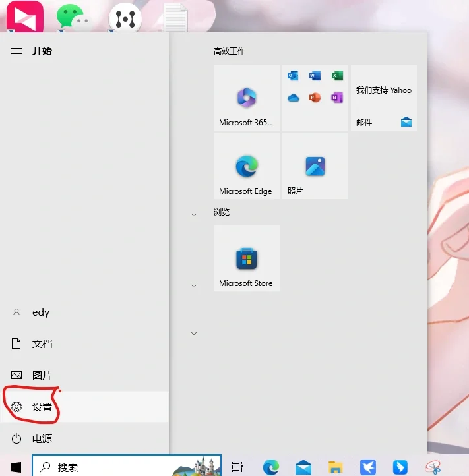Launch PowerPoint from the Office folder tile
The image size is (469, 476).
click(315, 98)
